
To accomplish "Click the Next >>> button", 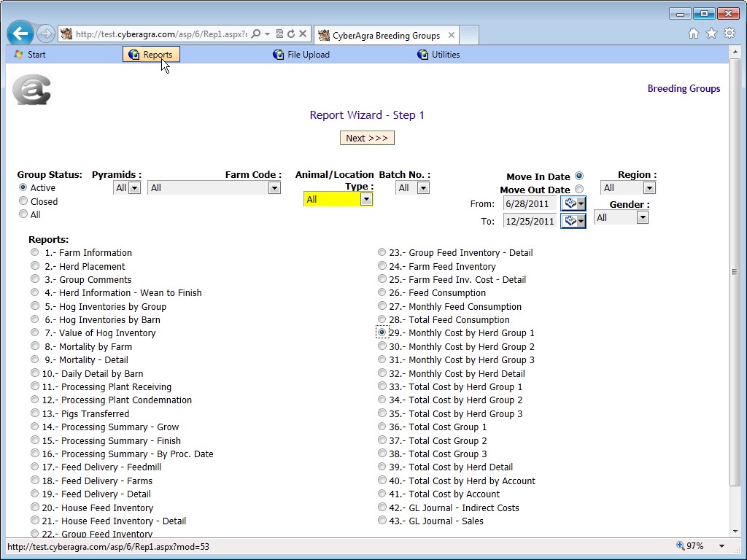I will [x=367, y=138].
